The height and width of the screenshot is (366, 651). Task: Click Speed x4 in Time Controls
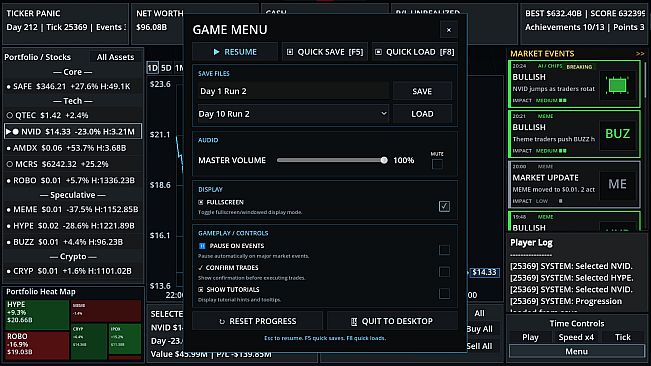pyautogui.click(x=576, y=337)
